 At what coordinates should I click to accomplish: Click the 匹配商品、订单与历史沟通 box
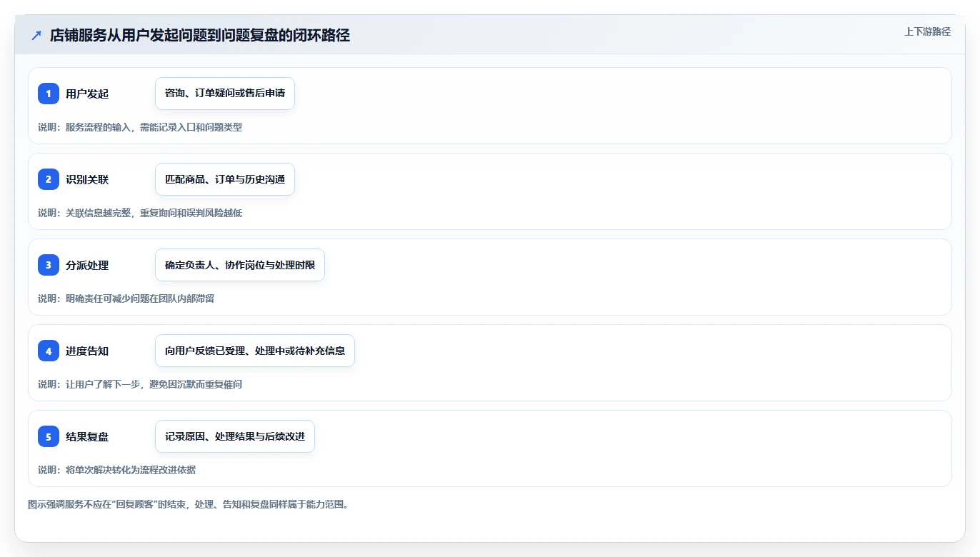point(225,179)
